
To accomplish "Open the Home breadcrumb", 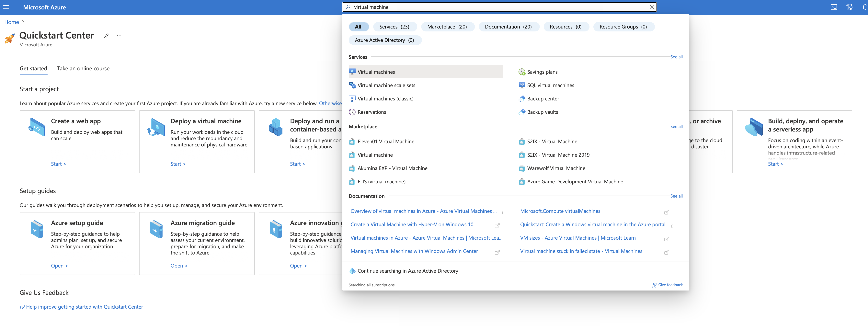I will pos(11,22).
